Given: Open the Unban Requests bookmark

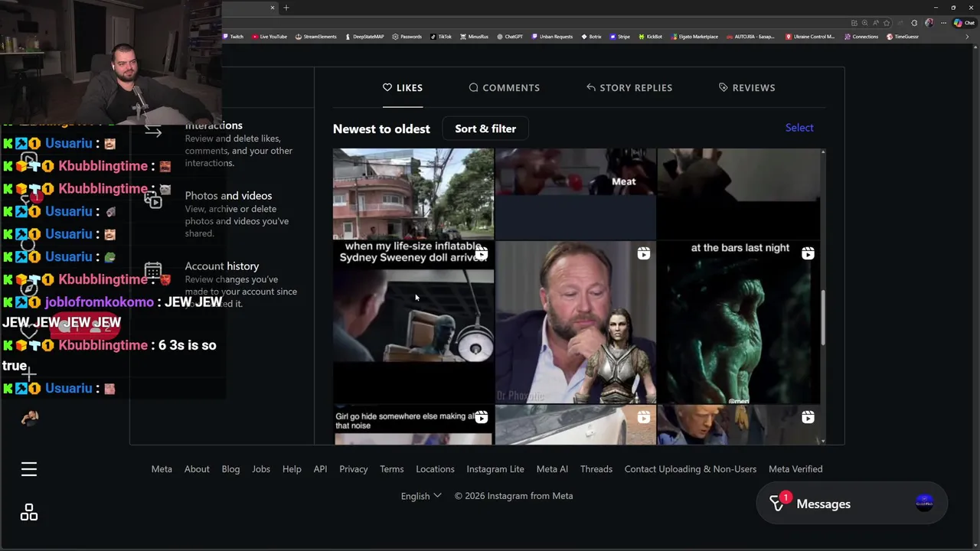Looking at the screenshot, I should (552, 37).
